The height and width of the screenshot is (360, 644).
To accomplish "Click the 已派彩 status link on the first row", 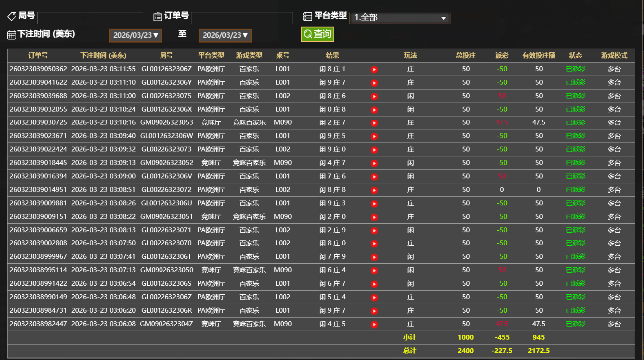I will (x=576, y=69).
